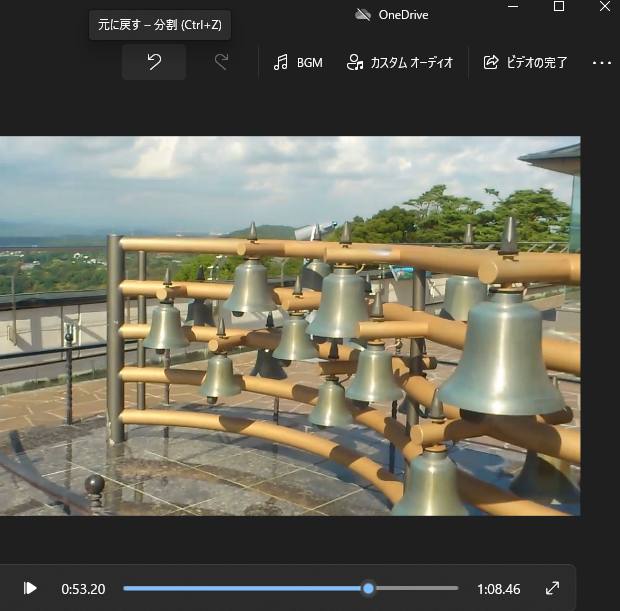
Task: Click the current time 0:53.20
Action: (x=83, y=589)
